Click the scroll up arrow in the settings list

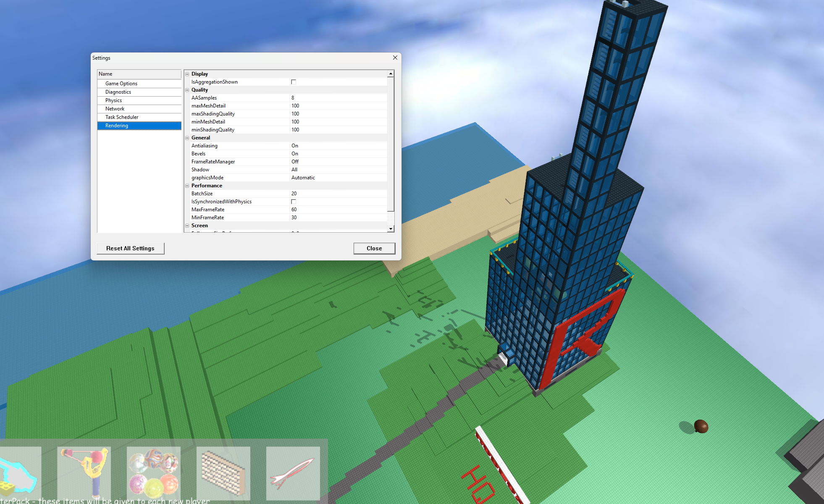pyautogui.click(x=391, y=74)
